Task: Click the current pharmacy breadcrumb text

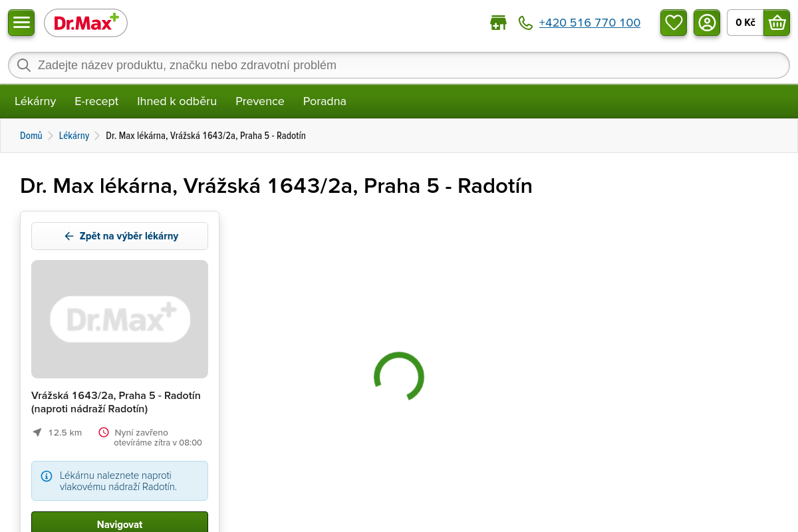Action: (x=205, y=136)
